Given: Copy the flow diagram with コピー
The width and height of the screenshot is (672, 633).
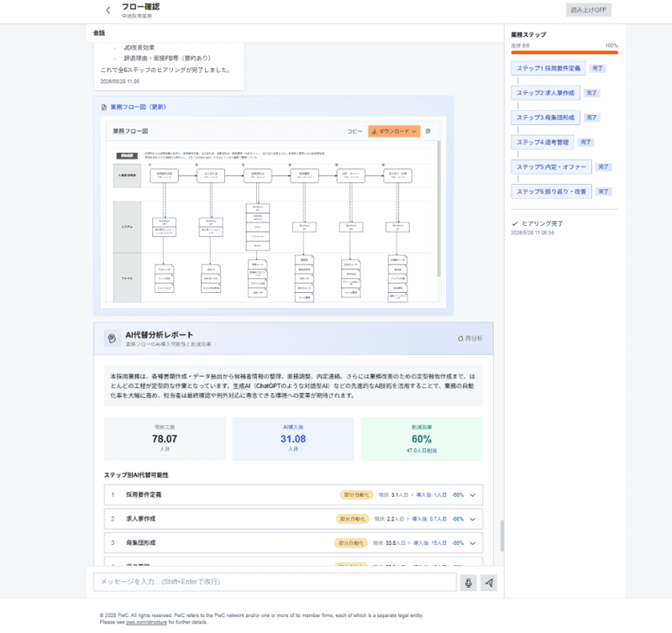Looking at the screenshot, I should [354, 132].
